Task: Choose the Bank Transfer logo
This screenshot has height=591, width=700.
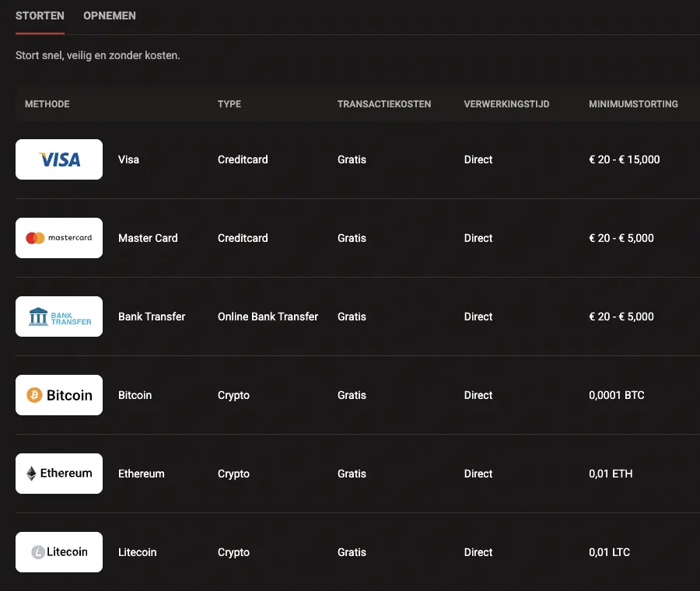Action: pyautogui.click(x=59, y=316)
